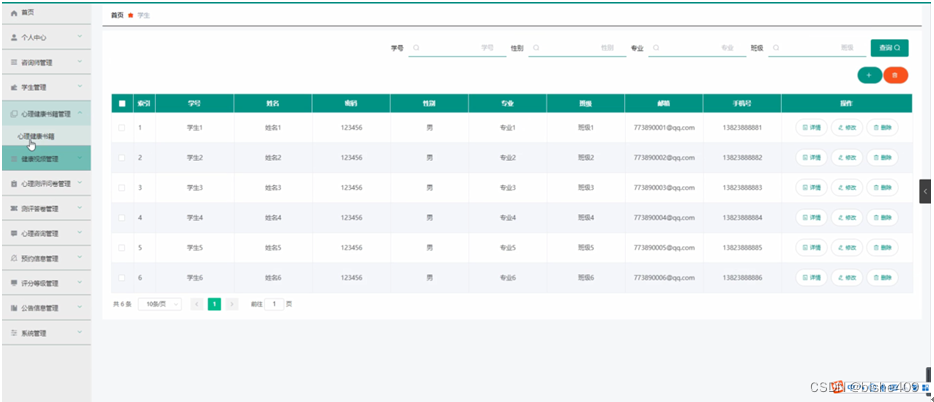The height and width of the screenshot is (402, 934).
Task: Click the home icon beside 首页 in sidebar
Action: click(x=14, y=13)
